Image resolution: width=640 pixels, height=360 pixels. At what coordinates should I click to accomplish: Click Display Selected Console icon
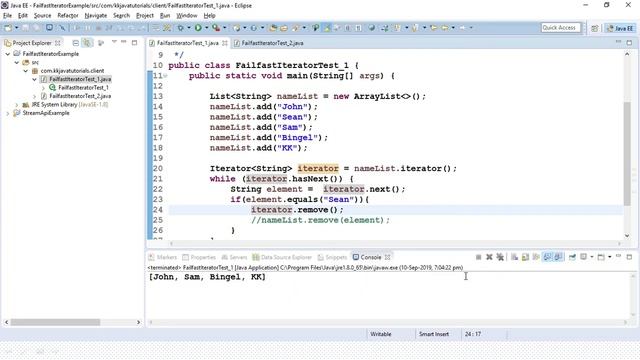tap(584, 257)
